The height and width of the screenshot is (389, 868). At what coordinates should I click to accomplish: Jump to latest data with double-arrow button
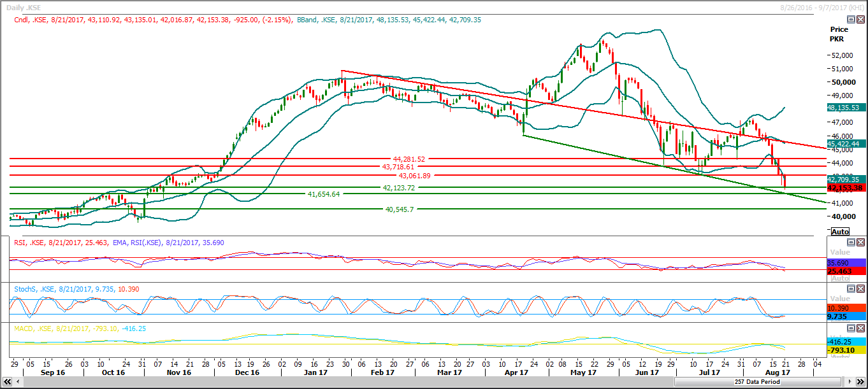pyautogui.click(x=861, y=382)
